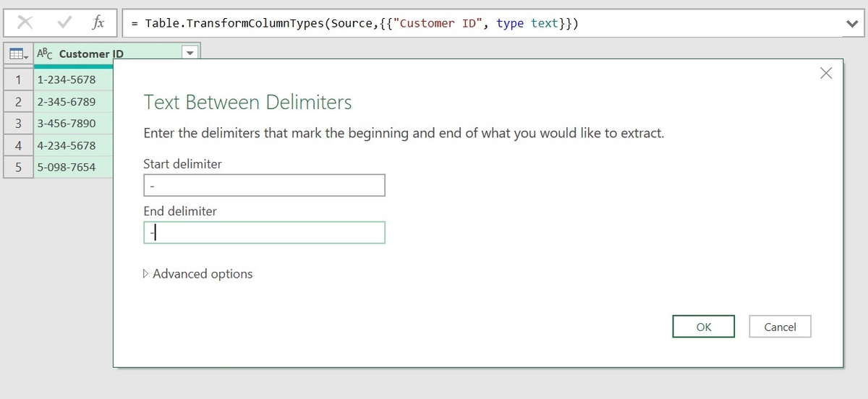The width and height of the screenshot is (868, 399).
Task: Select the cell containing 5-098-7654
Action: pos(72,167)
